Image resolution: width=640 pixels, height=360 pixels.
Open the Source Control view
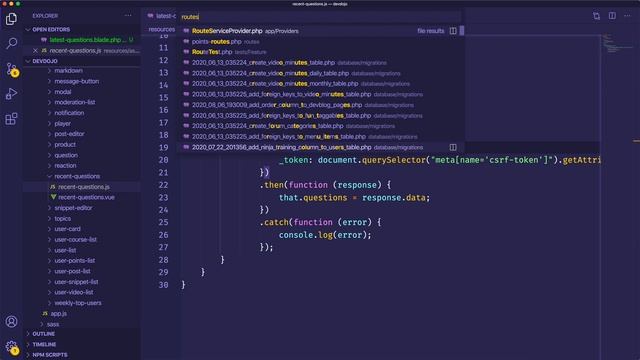[x=11, y=69]
